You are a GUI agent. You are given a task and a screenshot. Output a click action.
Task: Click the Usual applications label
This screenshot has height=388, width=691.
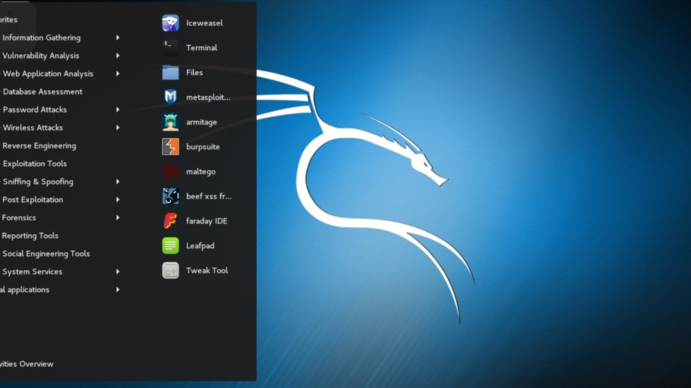[x=25, y=290]
